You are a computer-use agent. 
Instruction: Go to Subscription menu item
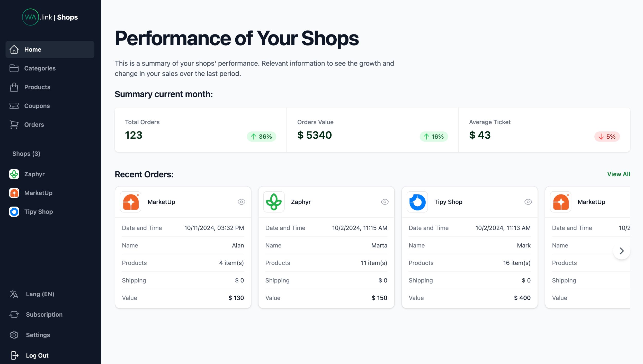click(x=44, y=314)
